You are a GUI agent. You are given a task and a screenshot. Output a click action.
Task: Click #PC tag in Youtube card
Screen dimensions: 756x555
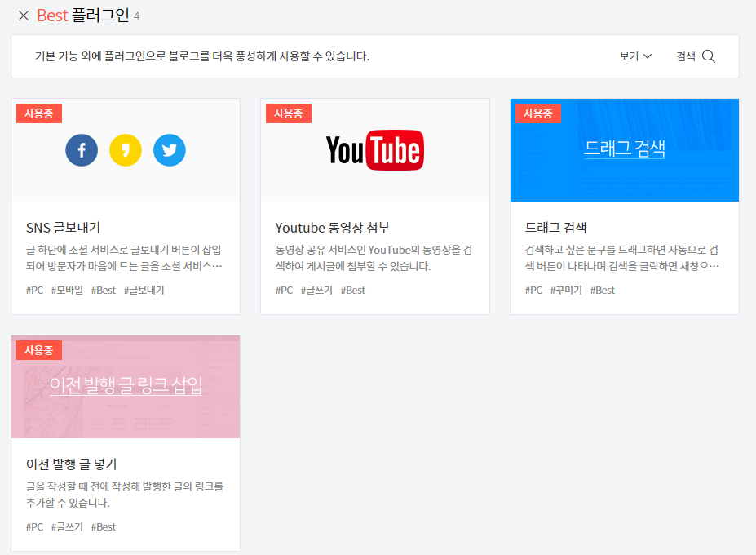284,290
